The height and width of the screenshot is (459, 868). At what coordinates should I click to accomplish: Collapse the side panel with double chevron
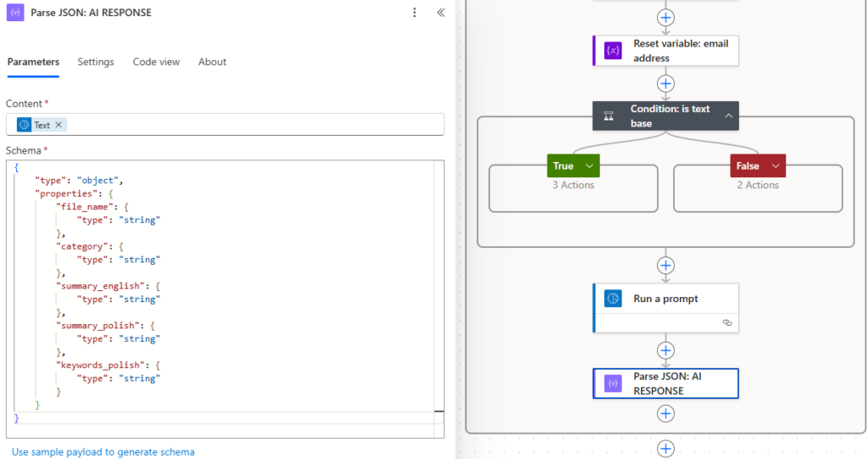(441, 12)
